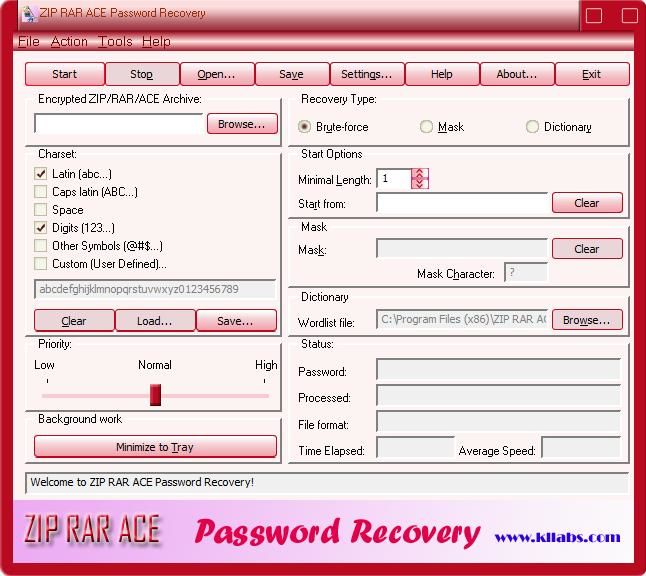Image resolution: width=646 pixels, height=576 pixels.
Task: Click the app icon in title bar
Action: pyautogui.click(x=29, y=13)
